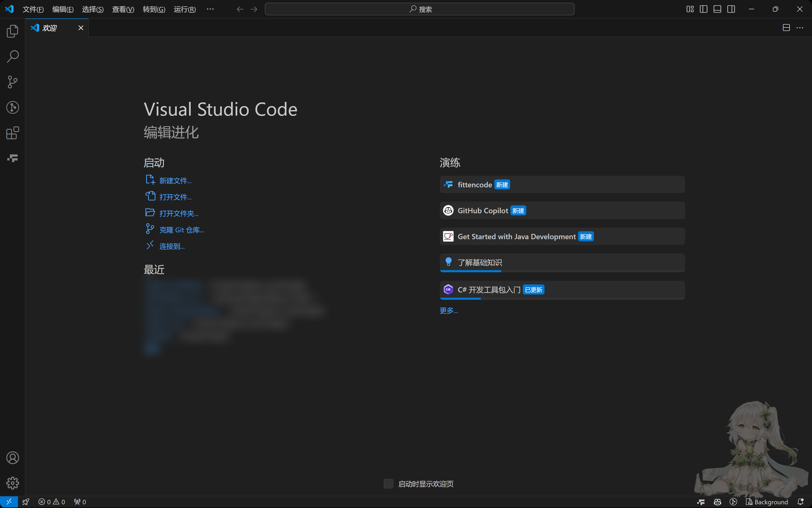Click the 打开文件夹... link

(179, 214)
